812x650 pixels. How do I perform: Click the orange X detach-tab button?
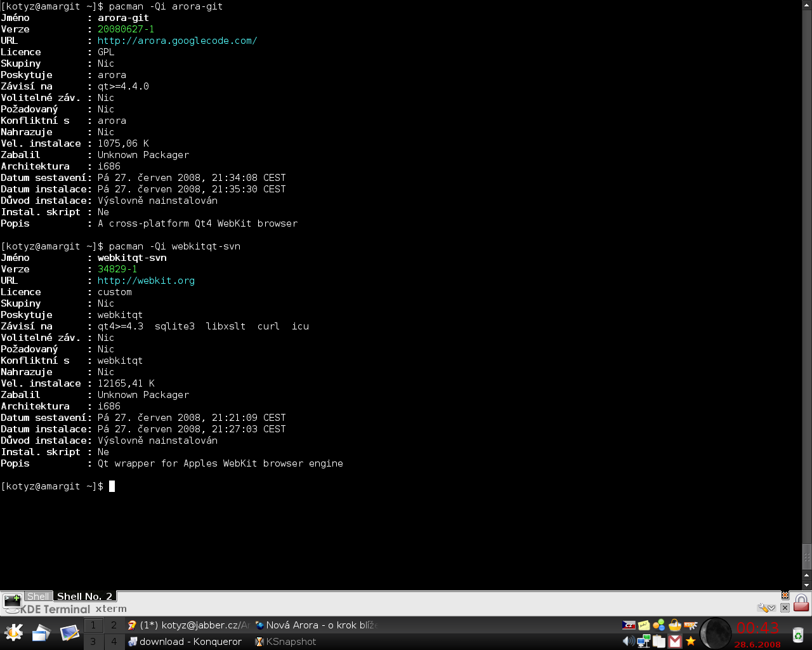785,595
